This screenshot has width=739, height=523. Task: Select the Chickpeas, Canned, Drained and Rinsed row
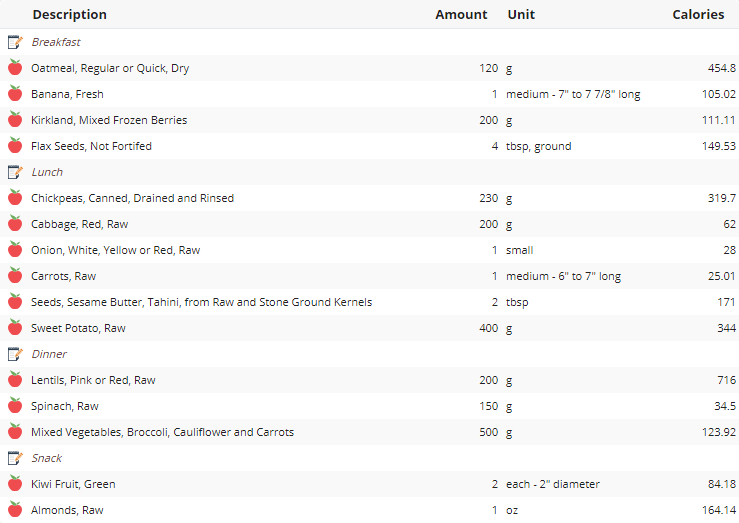(370, 198)
